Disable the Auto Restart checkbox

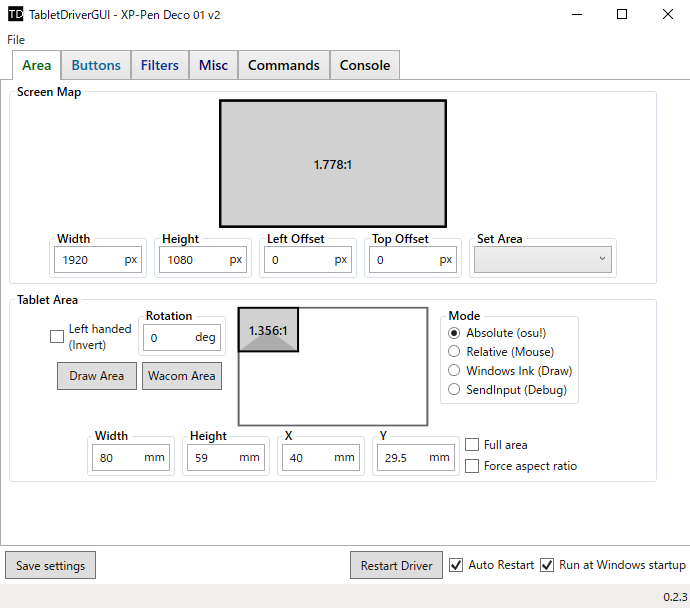(456, 565)
